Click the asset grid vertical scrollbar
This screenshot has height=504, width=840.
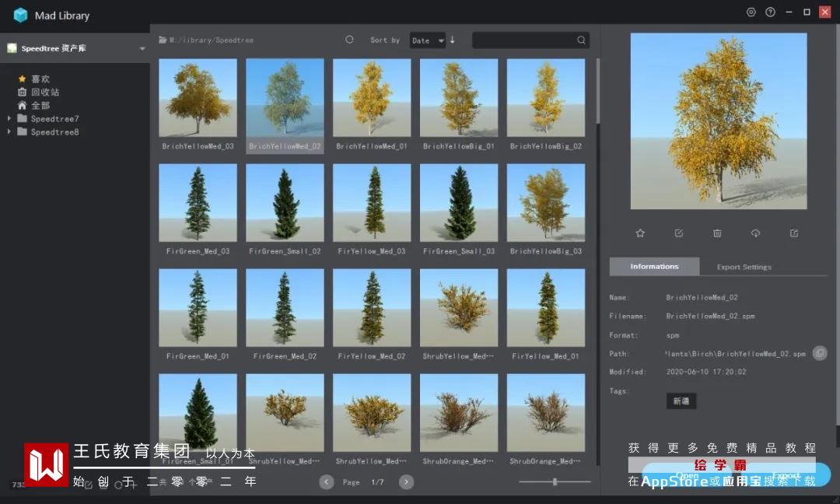click(598, 91)
